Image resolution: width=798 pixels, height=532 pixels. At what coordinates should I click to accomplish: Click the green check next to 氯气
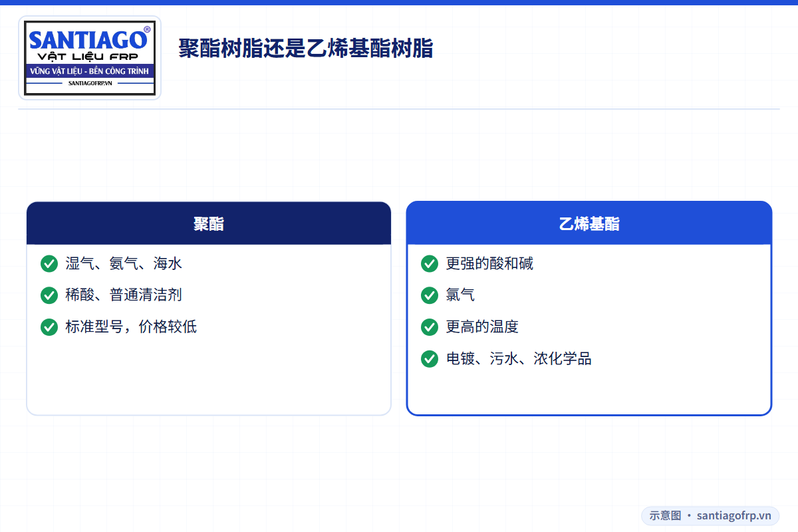coord(430,295)
